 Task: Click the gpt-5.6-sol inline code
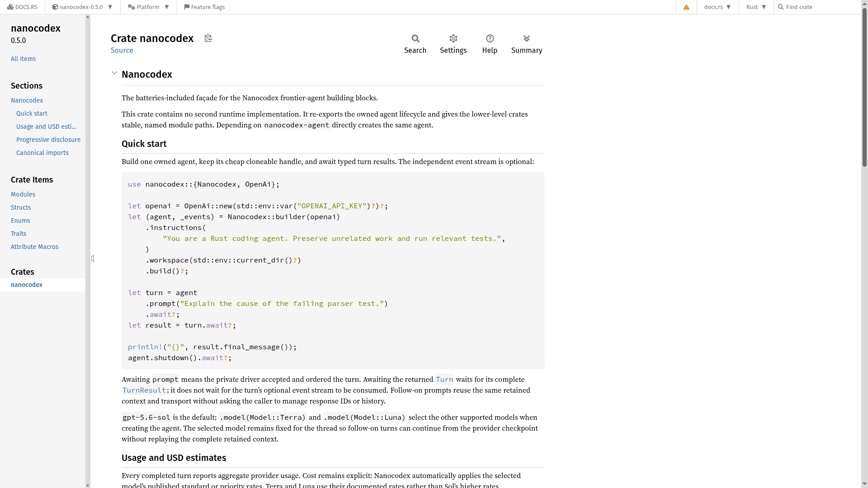coord(146,418)
